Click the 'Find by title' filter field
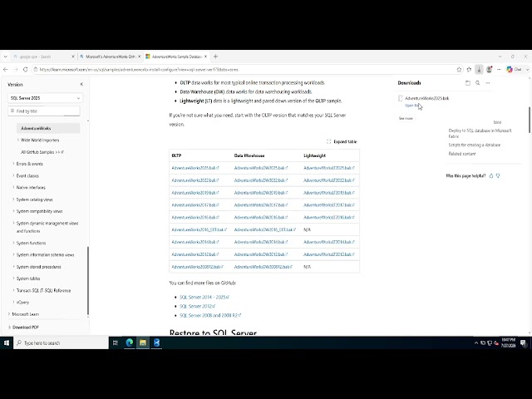The image size is (532, 399). tap(44, 111)
